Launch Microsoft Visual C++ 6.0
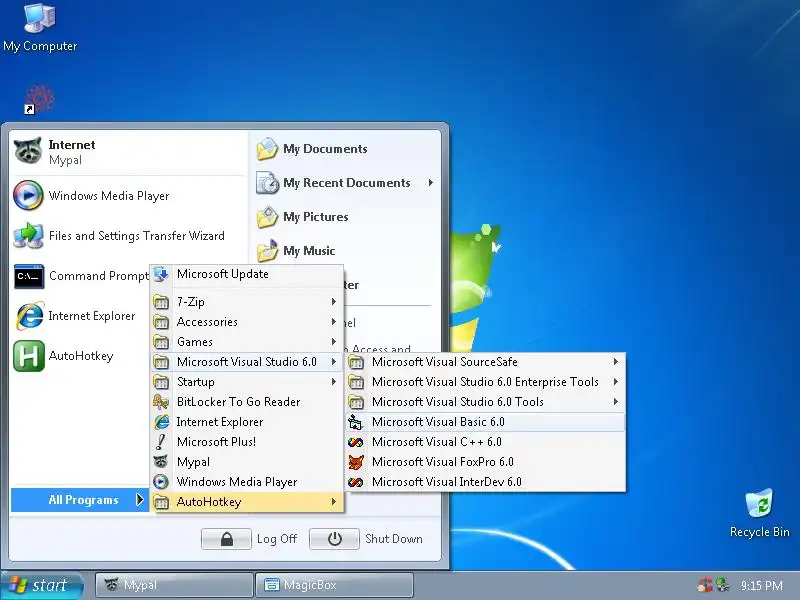Image resolution: width=800 pixels, height=600 pixels. [485, 442]
